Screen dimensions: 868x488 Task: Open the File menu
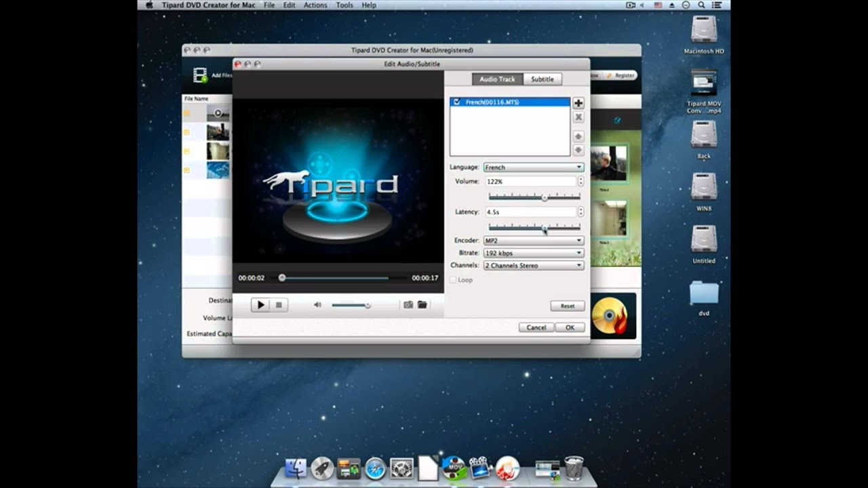[269, 5]
